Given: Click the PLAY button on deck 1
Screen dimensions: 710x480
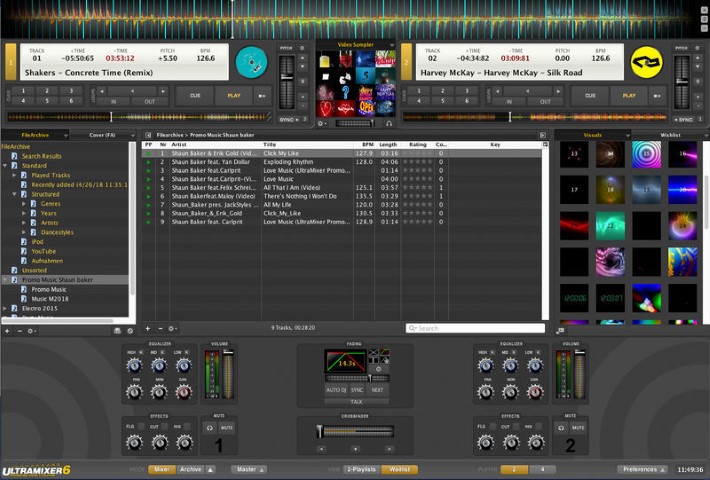Looking at the screenshot, I should point(234,96).
